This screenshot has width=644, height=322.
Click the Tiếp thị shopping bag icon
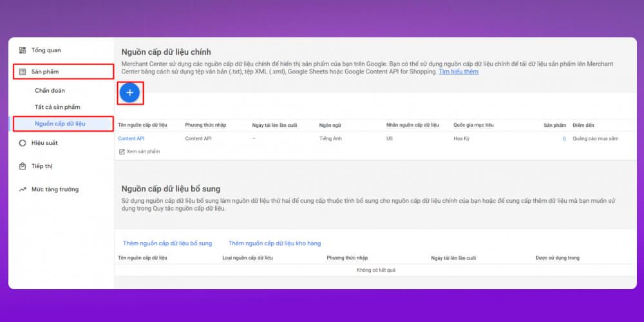coord(23,166)
